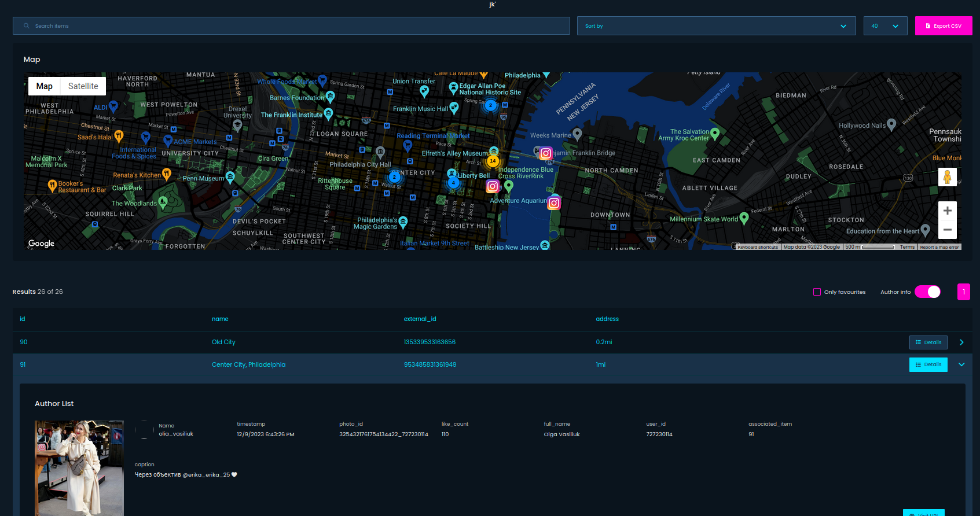Click the Millennium Skate World pin
The image size is (980, 516).
[x=744, y=218]
